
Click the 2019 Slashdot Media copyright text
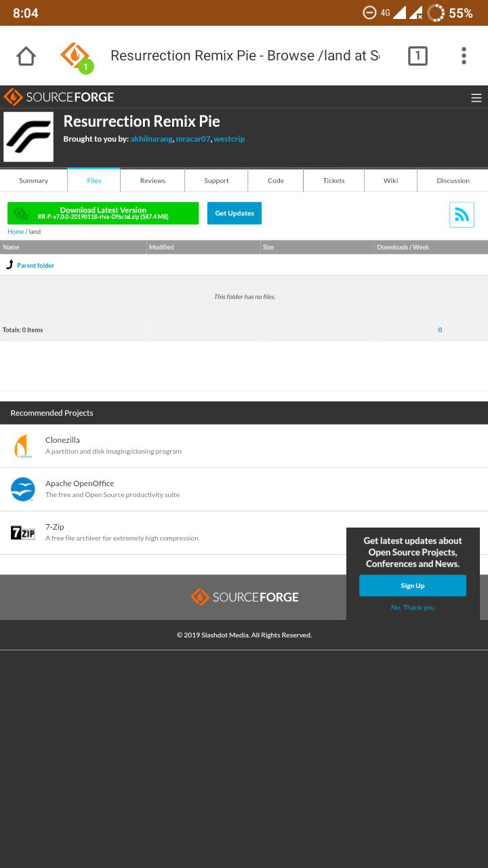coord(244,635)
